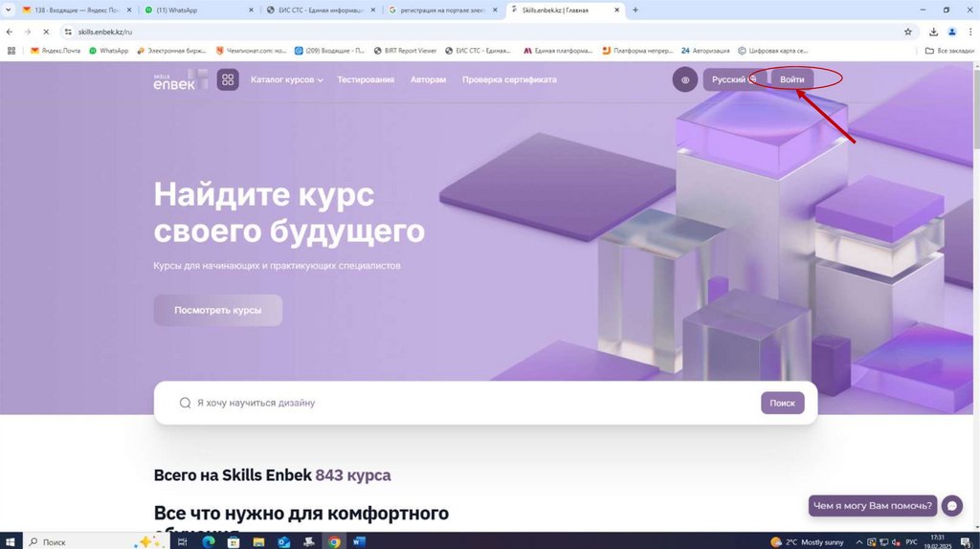Stop loading the page
980x549 pixels.
tap(46, 32)
